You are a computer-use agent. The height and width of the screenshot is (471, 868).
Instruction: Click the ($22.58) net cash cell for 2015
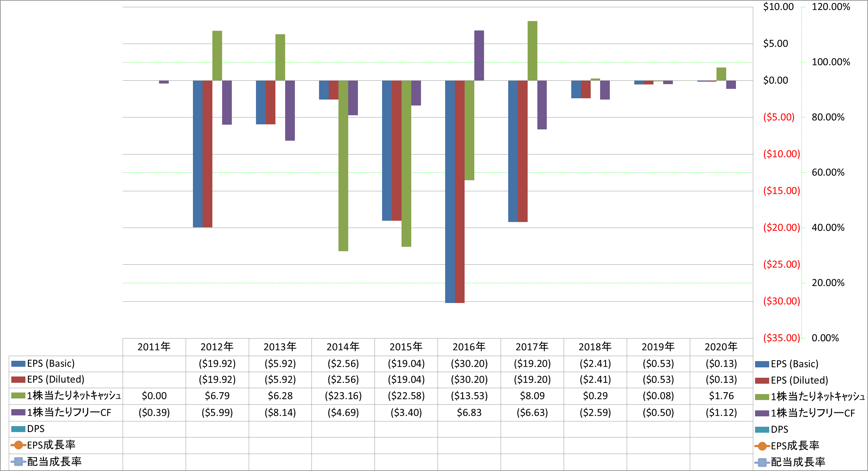(x=406, y=396)
